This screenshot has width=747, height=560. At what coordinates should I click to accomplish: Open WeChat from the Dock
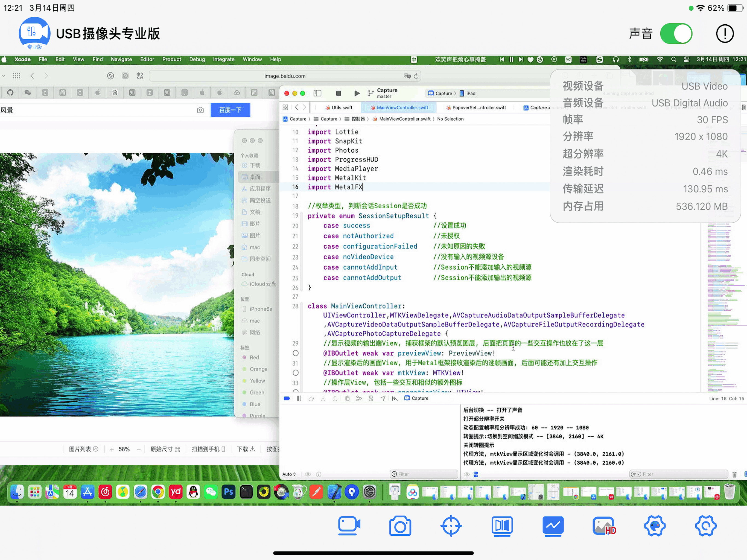click(x=211, y=492)
